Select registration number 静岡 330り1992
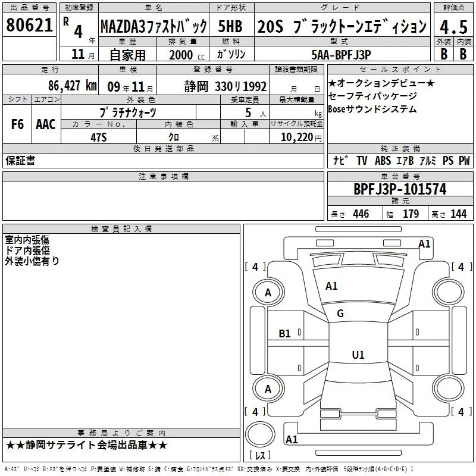Screen dimensions: 476x476 point(226,86)
